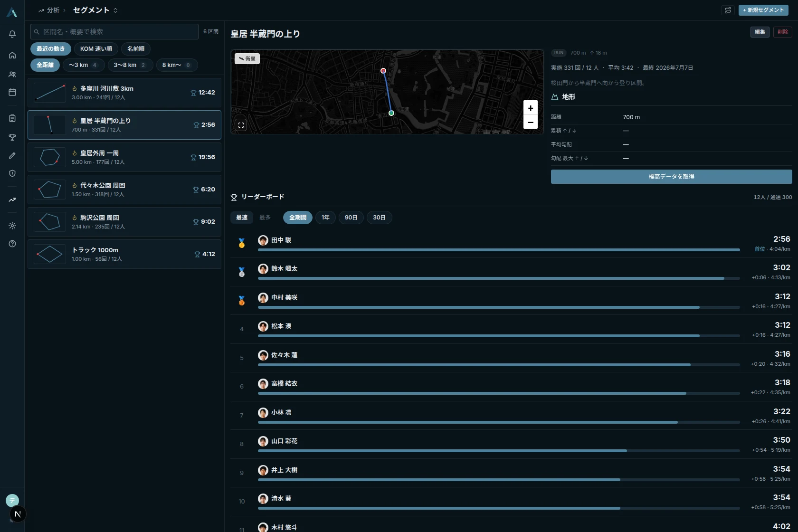Select 名前順 sort option

click(136, 49)
